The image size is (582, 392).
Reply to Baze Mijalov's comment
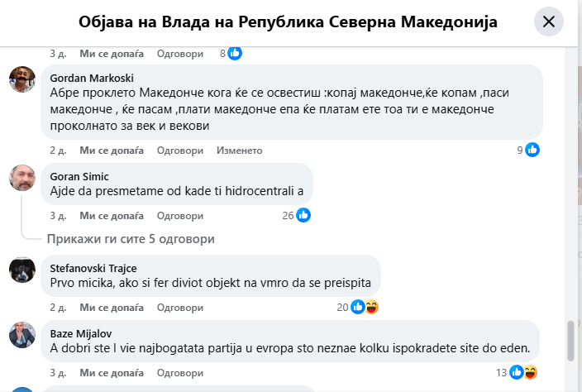[179, 372]
